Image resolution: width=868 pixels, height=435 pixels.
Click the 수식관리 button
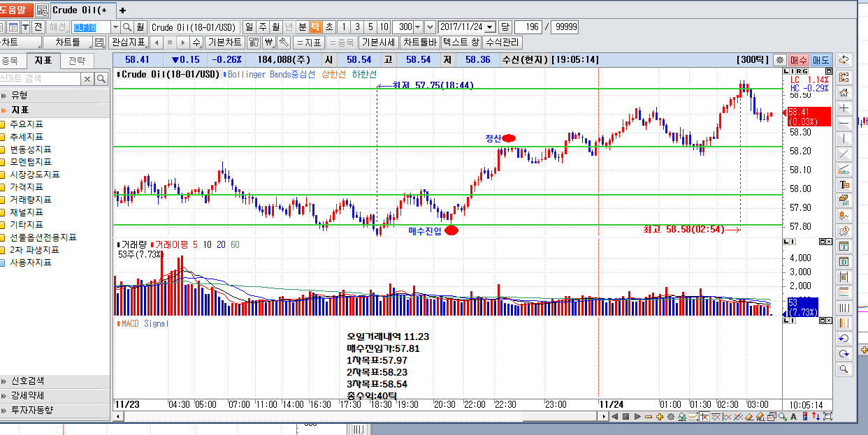(x=502, y=43)
